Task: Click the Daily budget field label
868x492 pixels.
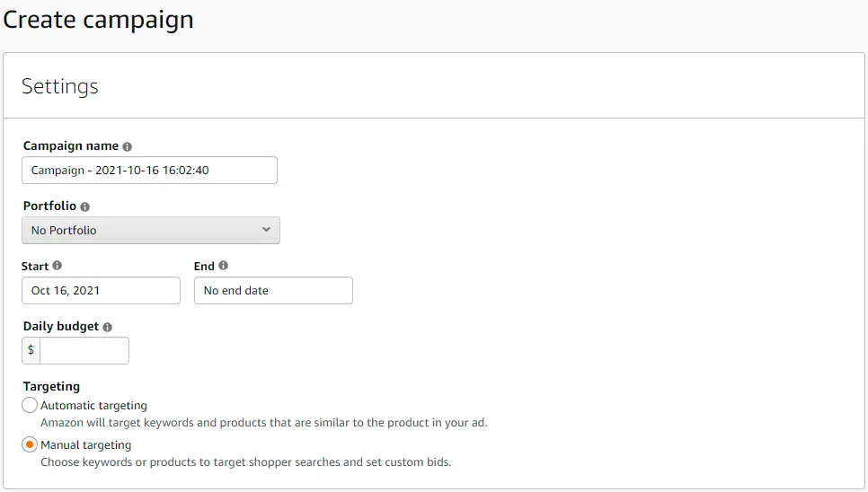Action: click(x=60, y=327)
